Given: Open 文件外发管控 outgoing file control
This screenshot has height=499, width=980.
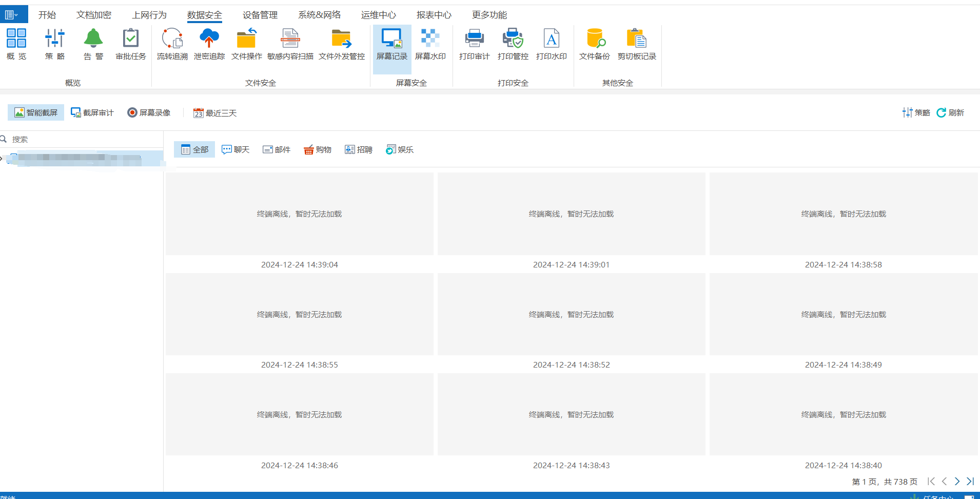Looking at the screenshot, I should [341, 44].
